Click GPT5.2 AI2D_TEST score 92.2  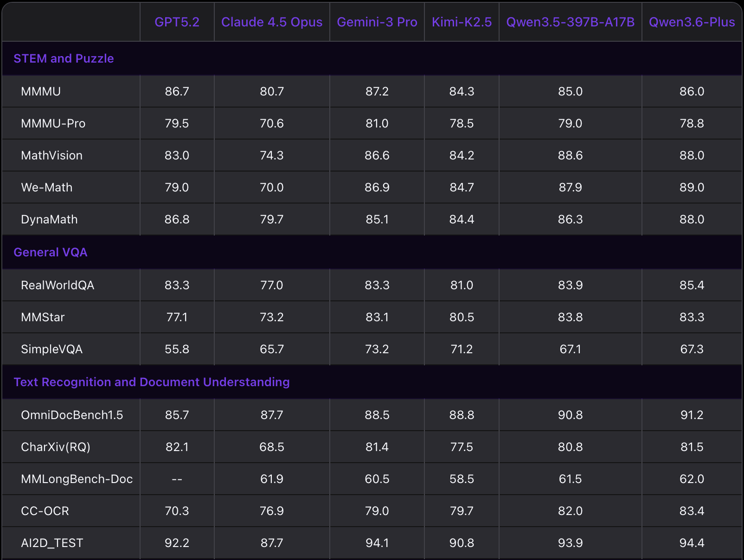coord(177,543)
